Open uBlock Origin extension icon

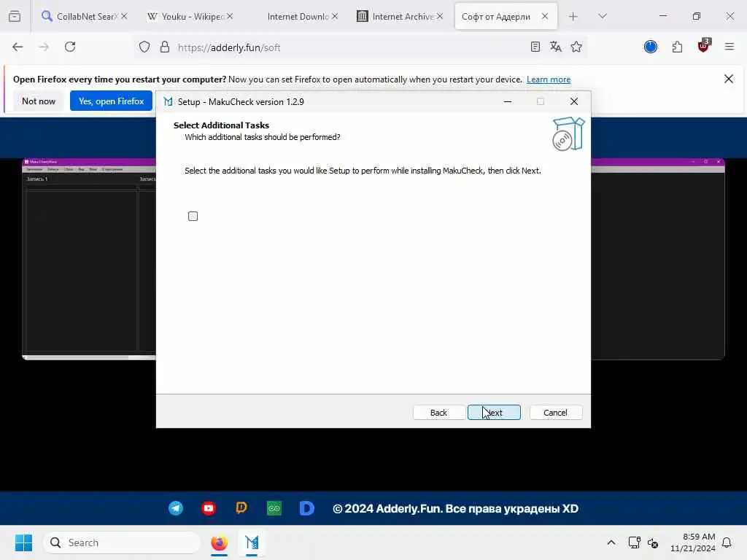[x=704, y=46]
